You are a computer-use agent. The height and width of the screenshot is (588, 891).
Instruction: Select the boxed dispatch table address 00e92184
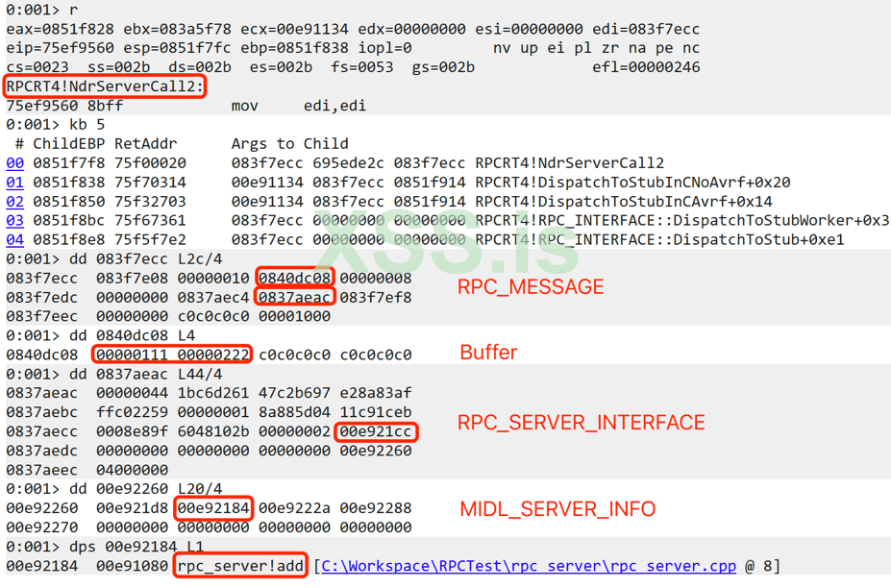213,508
